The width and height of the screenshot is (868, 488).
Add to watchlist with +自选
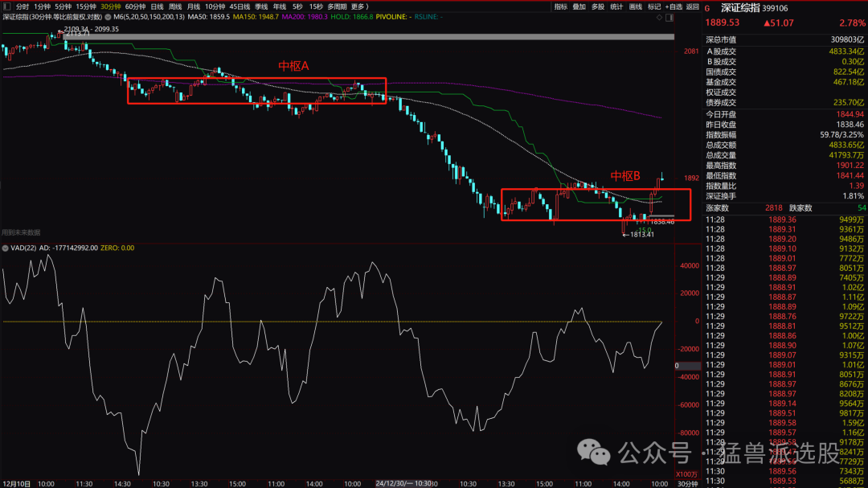(x=674, y=6)
